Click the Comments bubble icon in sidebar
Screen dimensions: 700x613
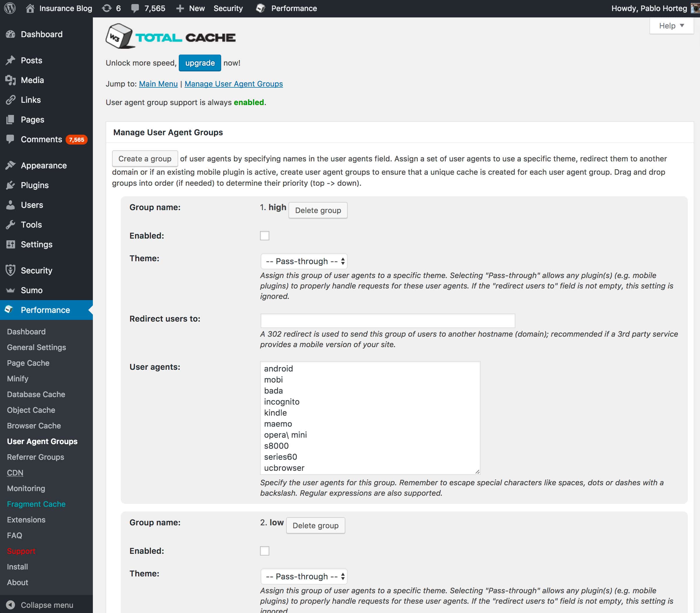11,139
